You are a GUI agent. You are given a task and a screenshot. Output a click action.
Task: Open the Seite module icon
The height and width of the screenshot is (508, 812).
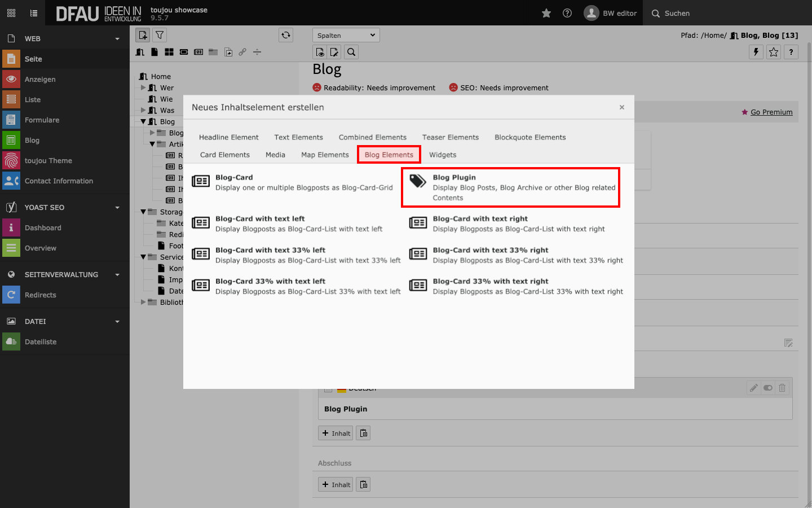pyautogui.click(x=11, y=59)
